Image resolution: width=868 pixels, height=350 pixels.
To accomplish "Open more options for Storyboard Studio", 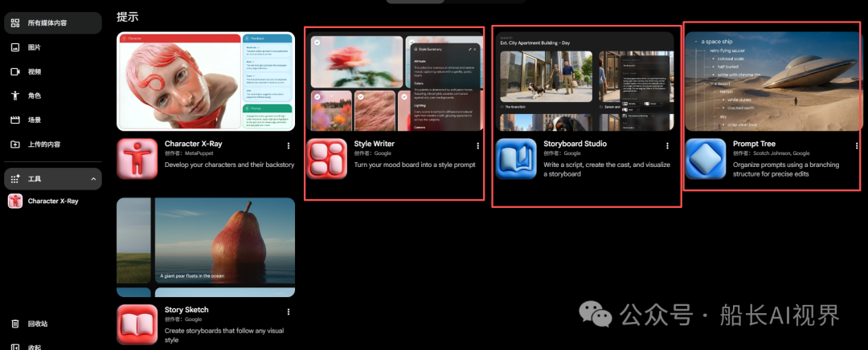I will (x=667, y=146).
